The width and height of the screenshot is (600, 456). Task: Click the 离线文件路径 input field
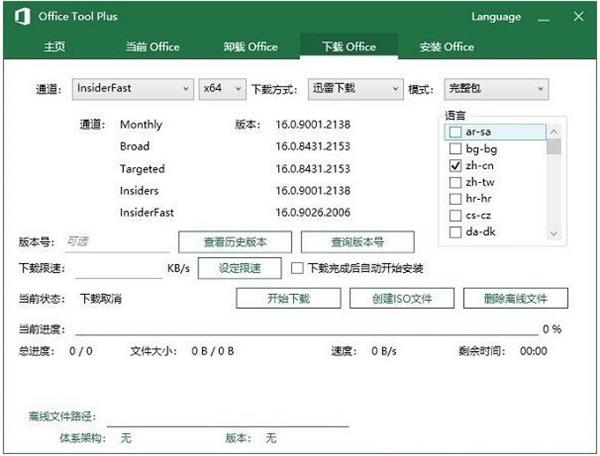228,416
